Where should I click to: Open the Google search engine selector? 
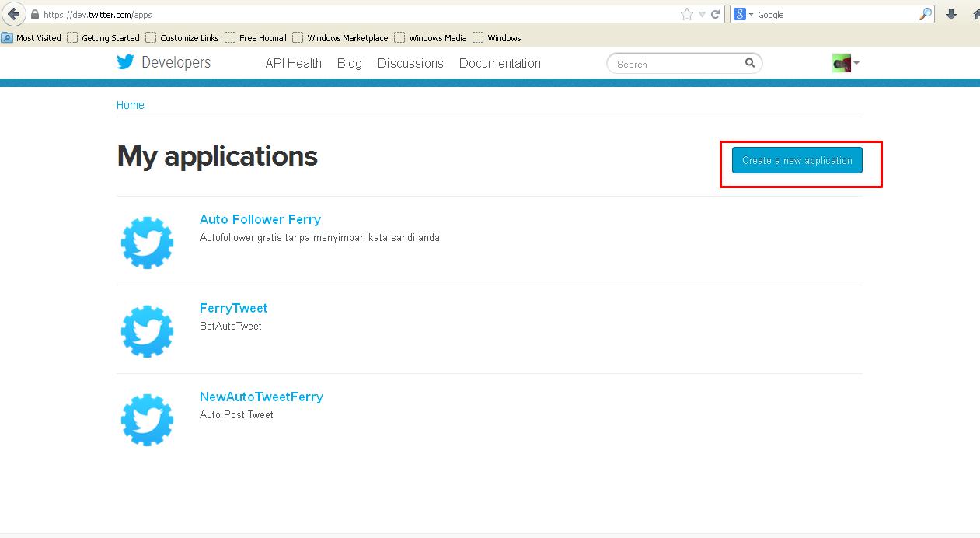744,14
